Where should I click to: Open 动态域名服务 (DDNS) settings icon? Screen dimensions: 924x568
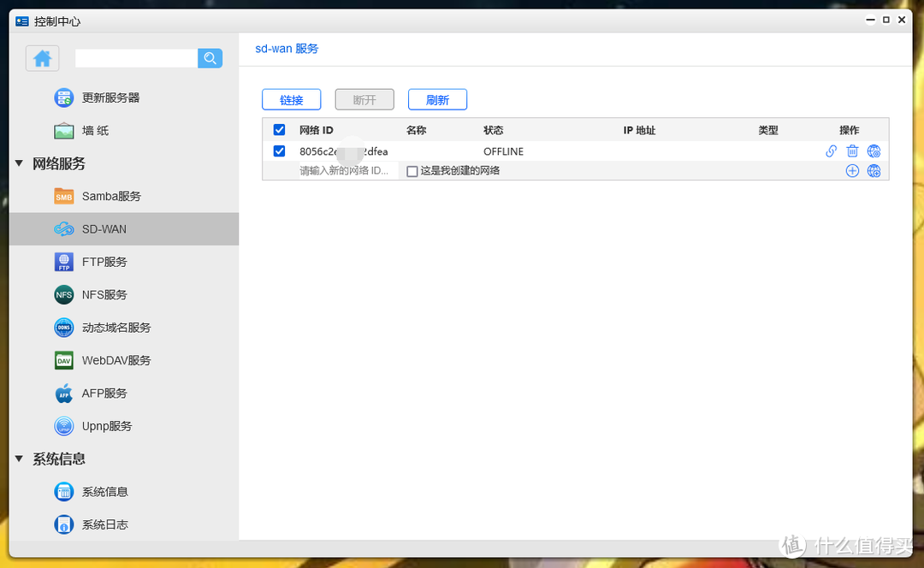click(x=63, y=328)
